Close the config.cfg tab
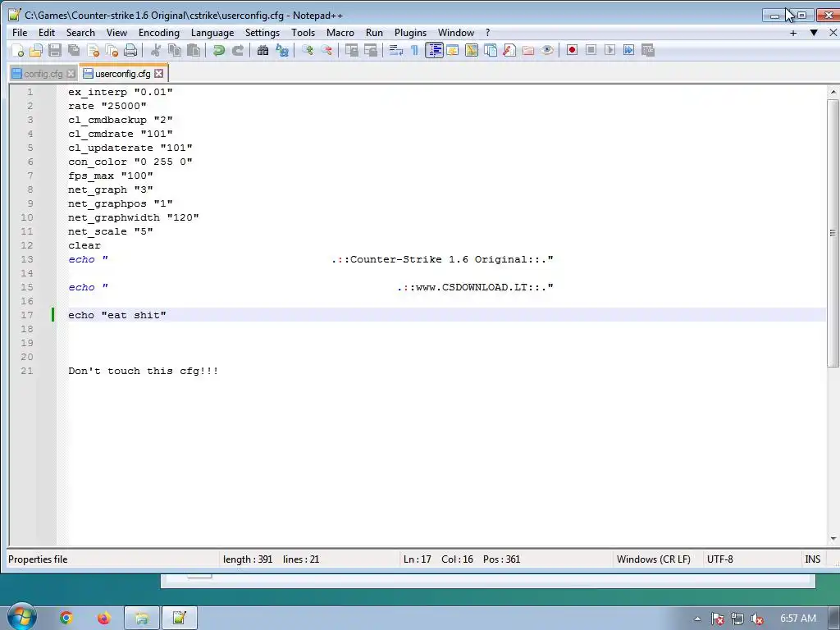Screen dimensions: 840x630 [x=71, y=73]
